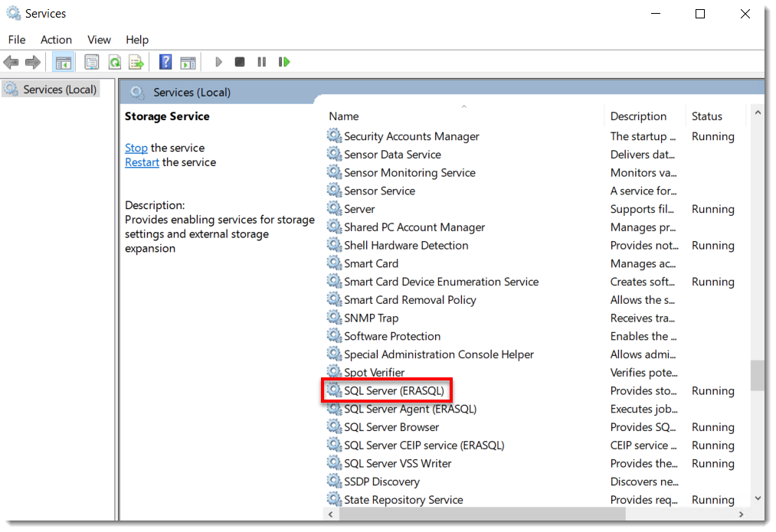Select Shell Hardware Detection service
776x532 pixels.
[x=406, y=246]
